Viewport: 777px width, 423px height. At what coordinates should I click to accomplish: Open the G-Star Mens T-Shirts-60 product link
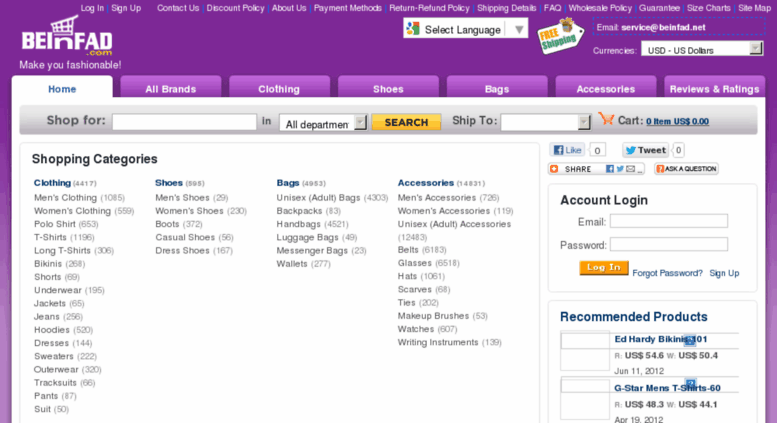coord(667,388)
